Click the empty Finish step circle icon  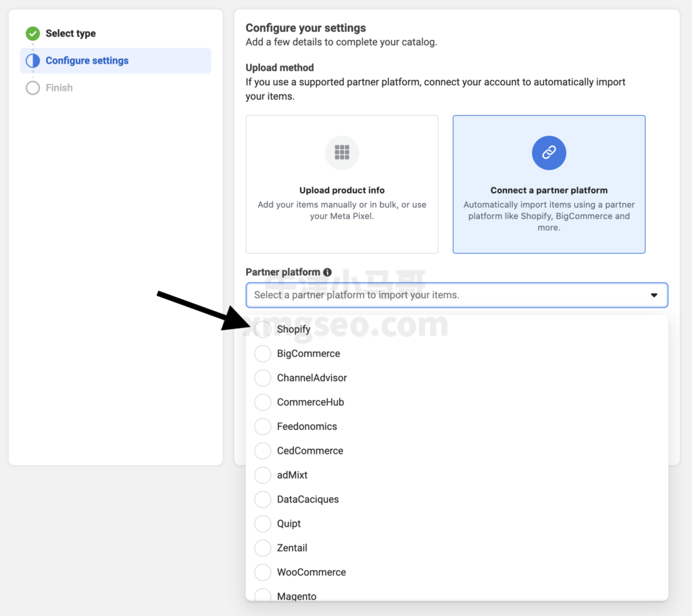point(32,87)
